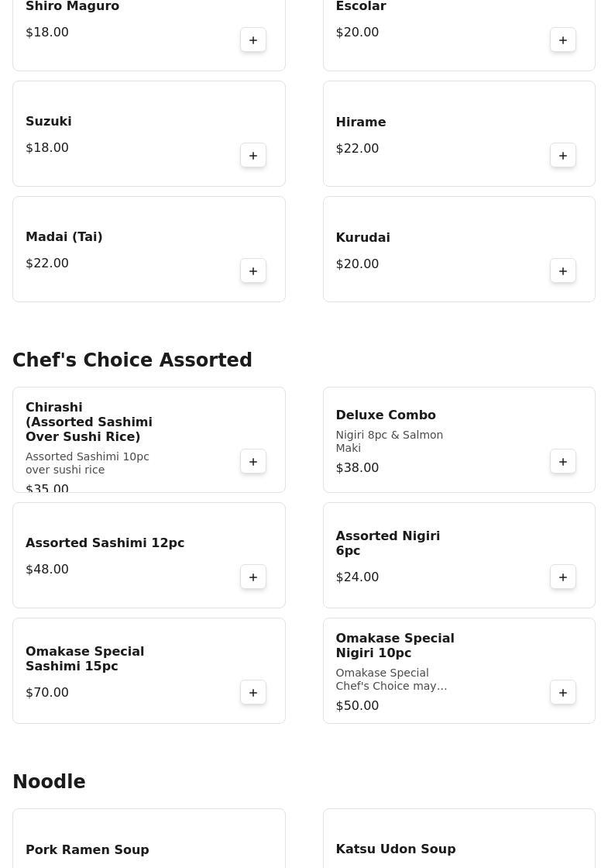Add Assorted Nigiri 6pc to order

click(563, 577)
